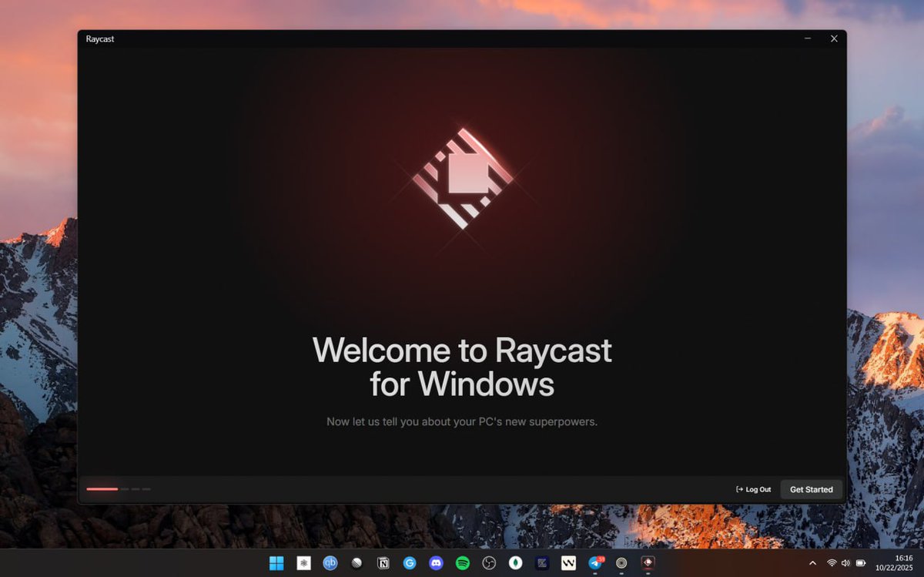Open the gray sphere app in taskbar
924x577 pixels.
(357, 563)
